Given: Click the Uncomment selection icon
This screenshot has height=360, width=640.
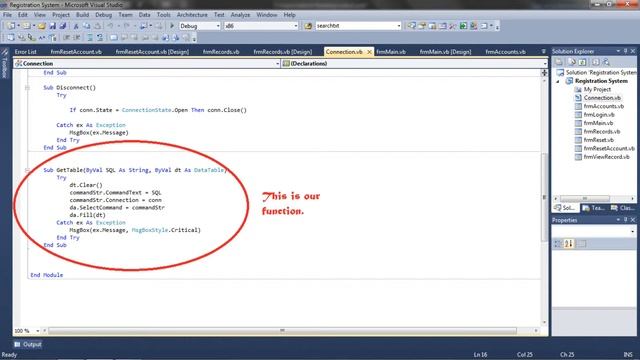Looking at the screenshot, I should (x=100, y=38).
